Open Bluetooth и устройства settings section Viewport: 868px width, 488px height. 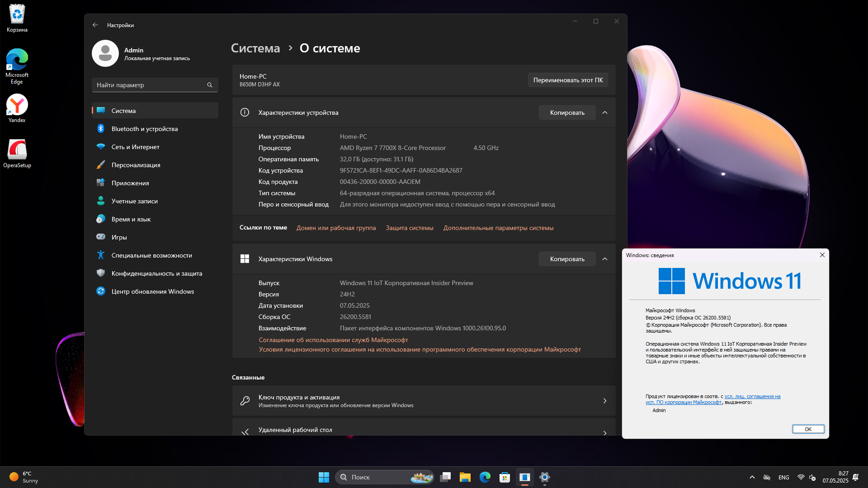(x=144, y=129)
